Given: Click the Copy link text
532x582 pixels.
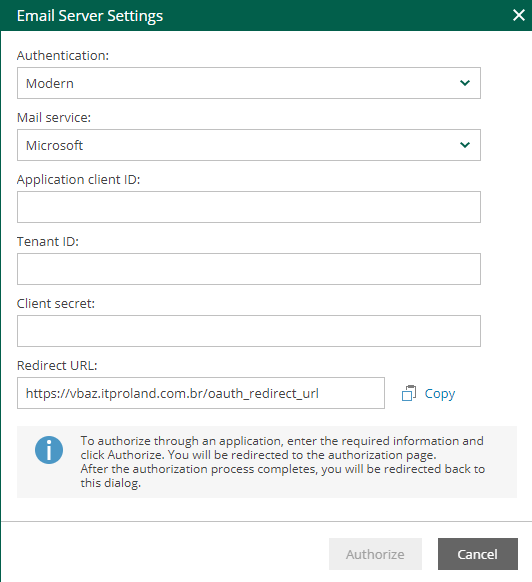Looking at the screenshot, I should tap(440, 393).
